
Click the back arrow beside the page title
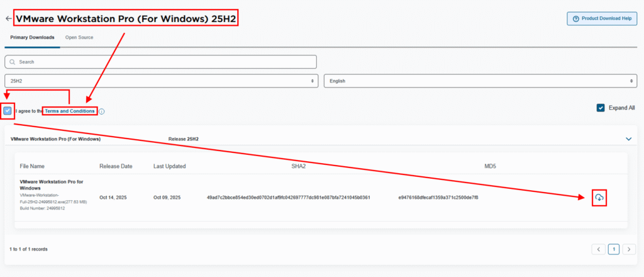pyautogui.click(x=8, y=19)
